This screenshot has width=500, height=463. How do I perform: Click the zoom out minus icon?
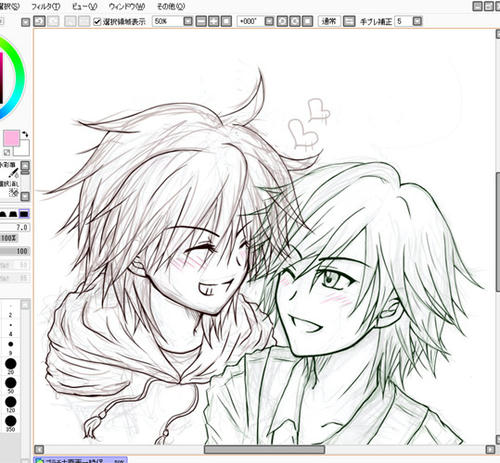(x=201, y=22)
